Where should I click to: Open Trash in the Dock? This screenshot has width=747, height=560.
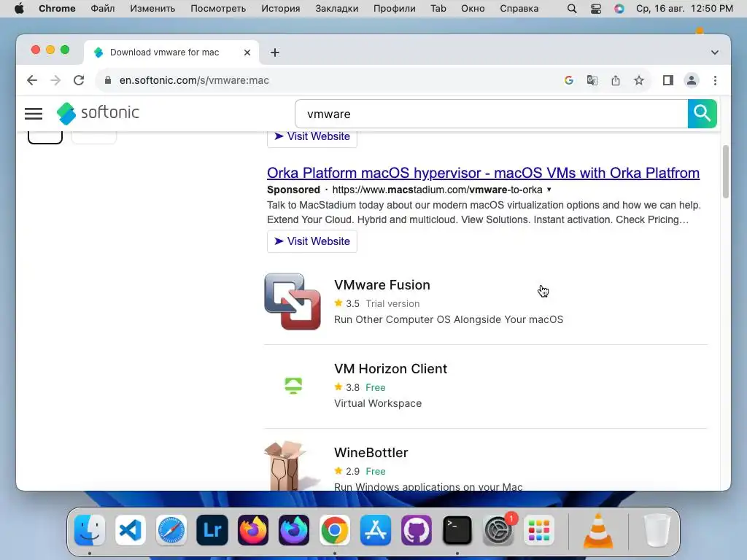(657, 530)
